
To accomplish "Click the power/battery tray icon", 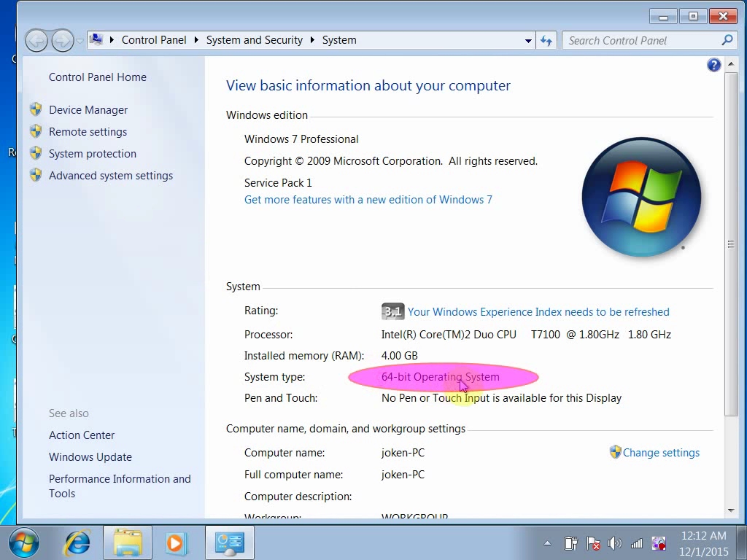I will 570,542.
